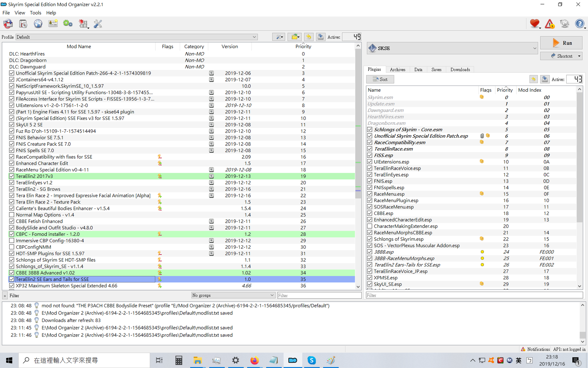588x368 pixels.
Task: Switch to the Downloads tab
Action: [x=460, y=70]
